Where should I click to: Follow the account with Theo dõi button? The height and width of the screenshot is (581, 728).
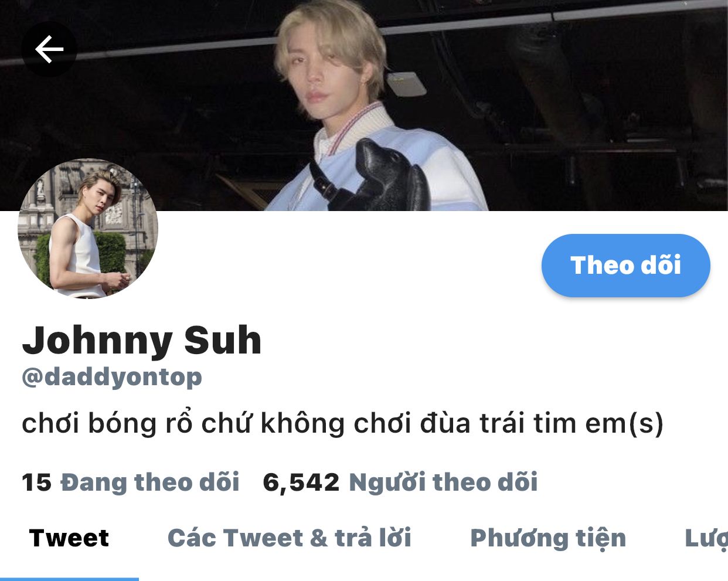click(x=625, y=265)
